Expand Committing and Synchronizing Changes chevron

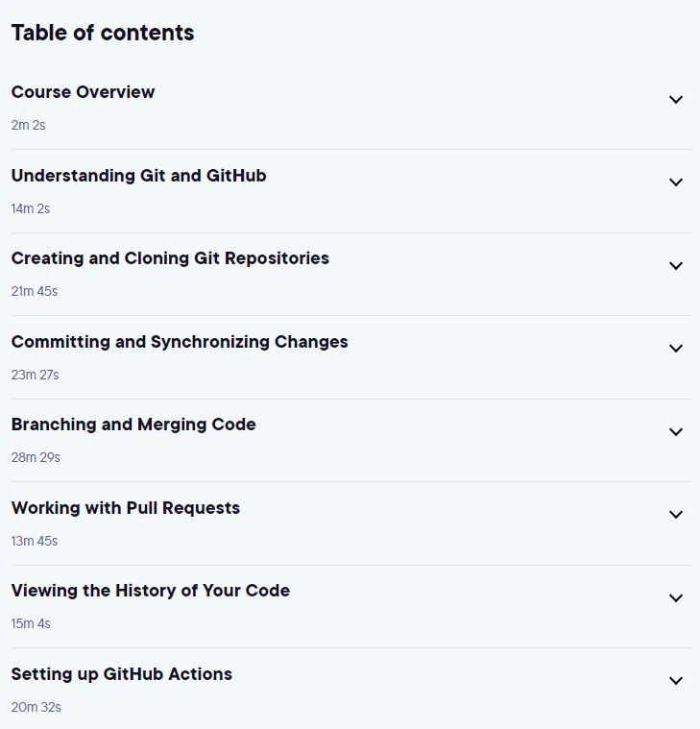(x=675, y=349)
